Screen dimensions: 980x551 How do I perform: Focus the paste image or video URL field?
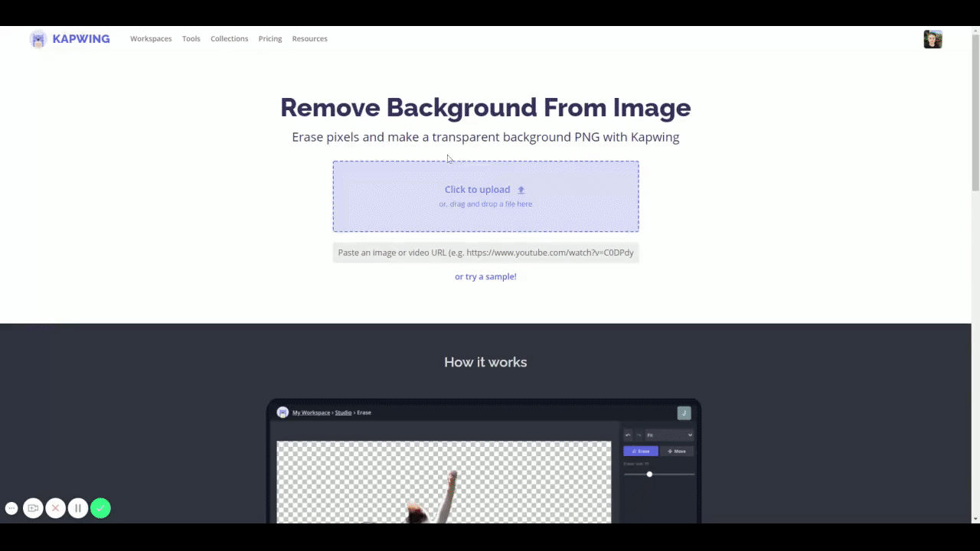485,253
